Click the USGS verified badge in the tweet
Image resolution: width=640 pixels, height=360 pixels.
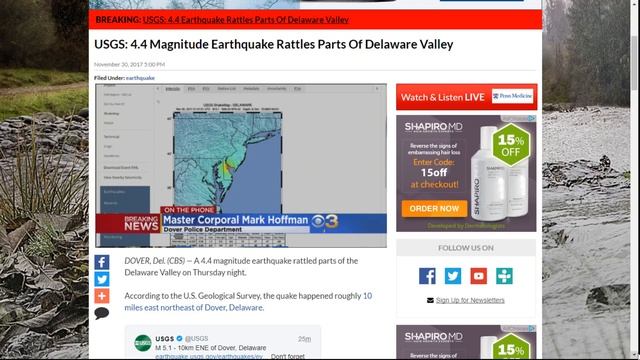point(179,339)
